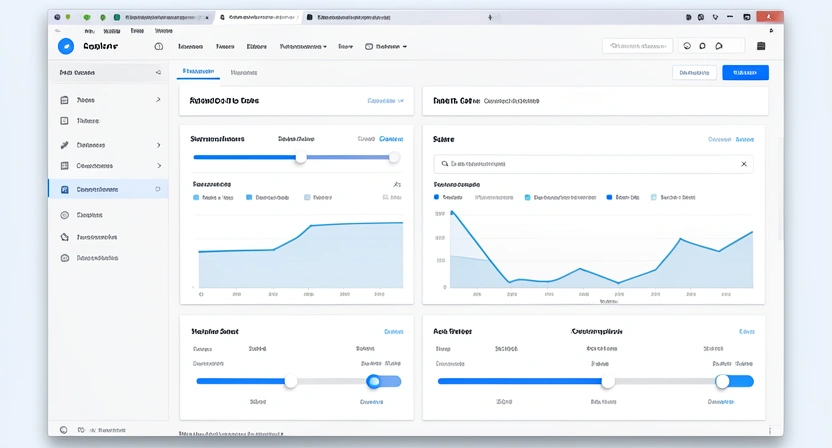Toggle second legend checkbox in left chart
Viewport: 832px width, 448px height.
[250, 198]
